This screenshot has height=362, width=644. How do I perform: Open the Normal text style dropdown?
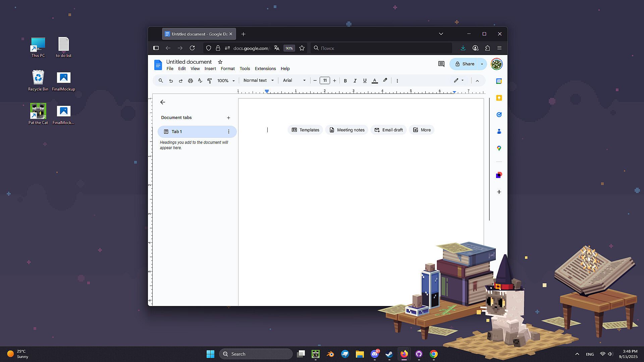point(258,80)
